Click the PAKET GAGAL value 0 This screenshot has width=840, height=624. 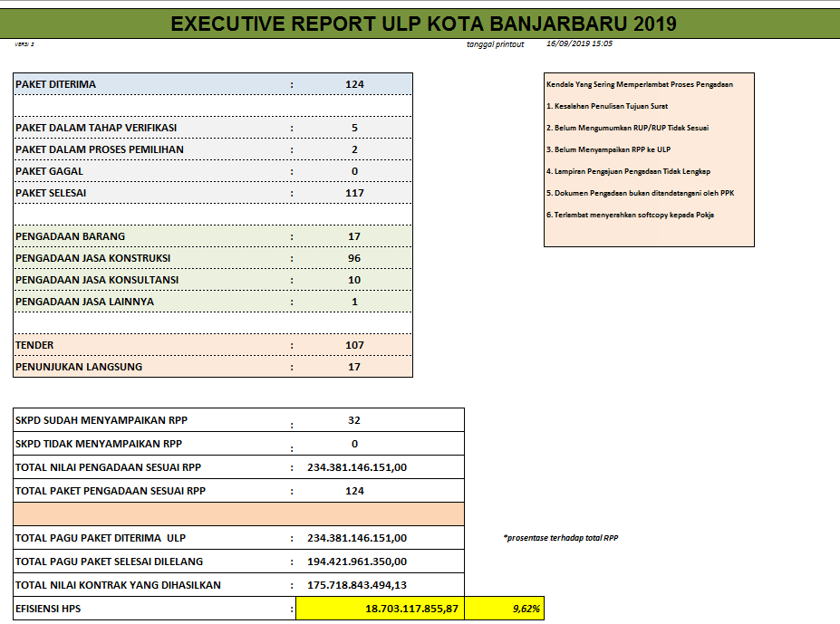pos(354,171)
